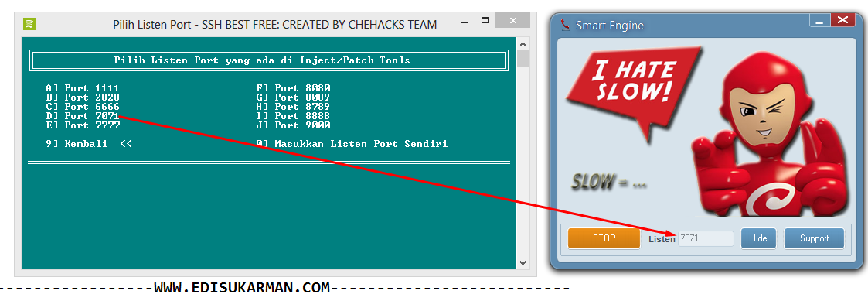Close the Smart Engine window
This screenshot has height=301, width=868.
pos(842,21)
